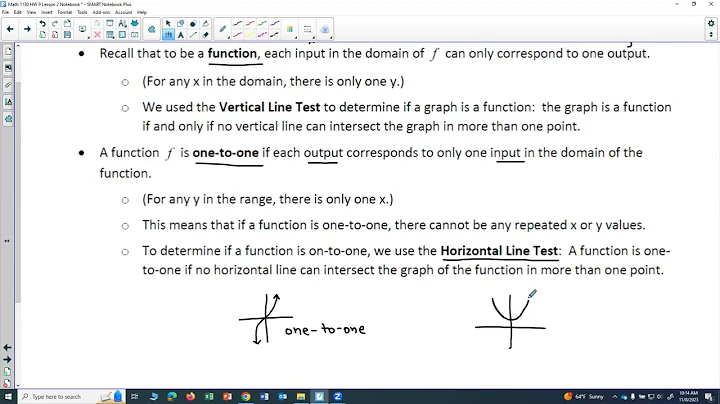Screen dimensions: 720x404
Task: Click the blue cat-face widget icon
Action: pos(135,23)
